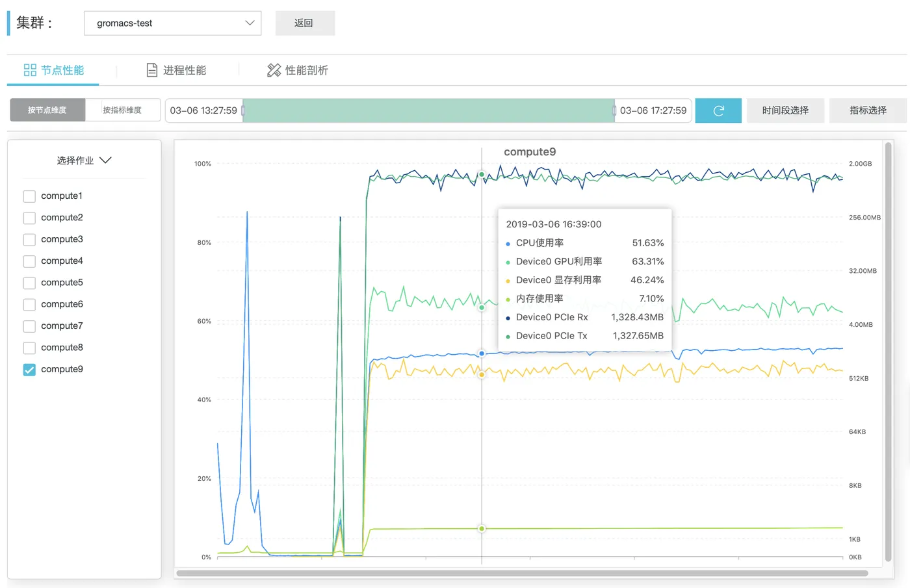Image resolution: width=910 pixels, height=588 pixels.
Task: Go to the 性能剖析 tab
Action: [x=298, y=70]
